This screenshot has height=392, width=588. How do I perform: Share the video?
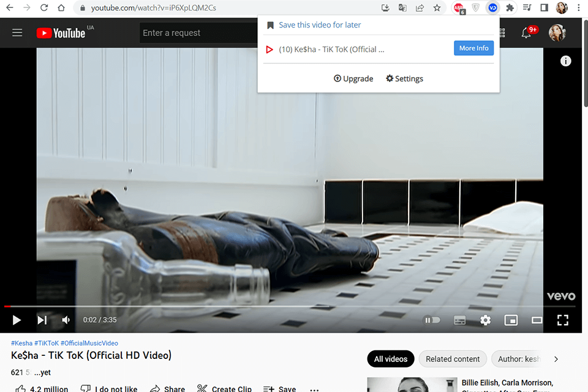167,388
